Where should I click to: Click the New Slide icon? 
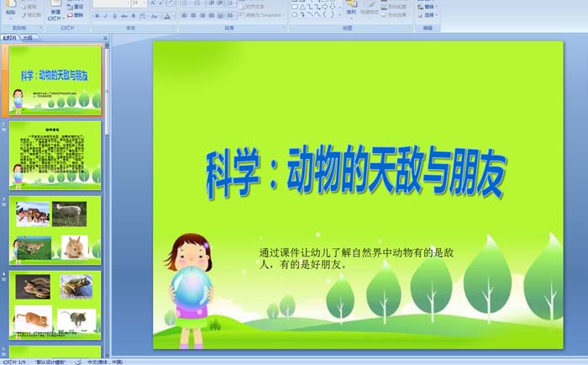tap(55, 8)
